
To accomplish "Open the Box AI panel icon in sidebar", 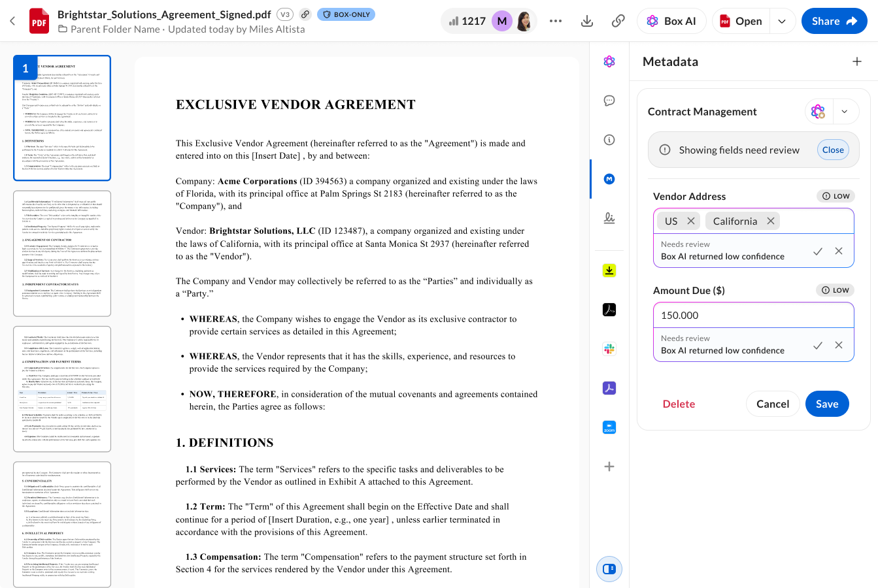I will [x=609, y=61].
